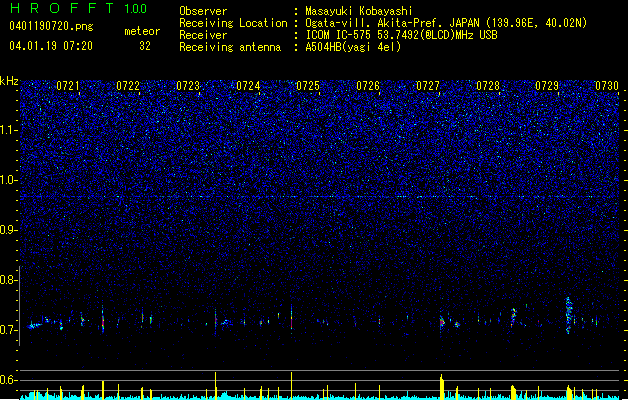Click the 0729 time marker

[x=547, y=86]
